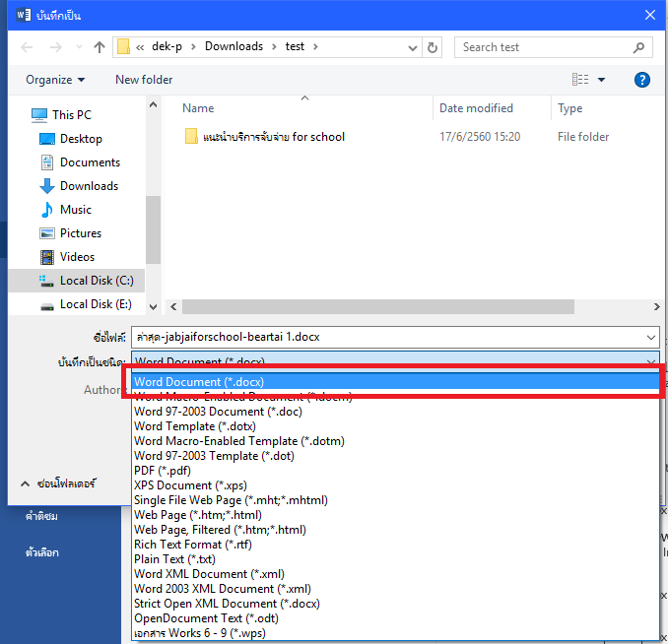
Task: Select Works 6 - 9 (*.wps) format
Action: (x=396, y=633)
